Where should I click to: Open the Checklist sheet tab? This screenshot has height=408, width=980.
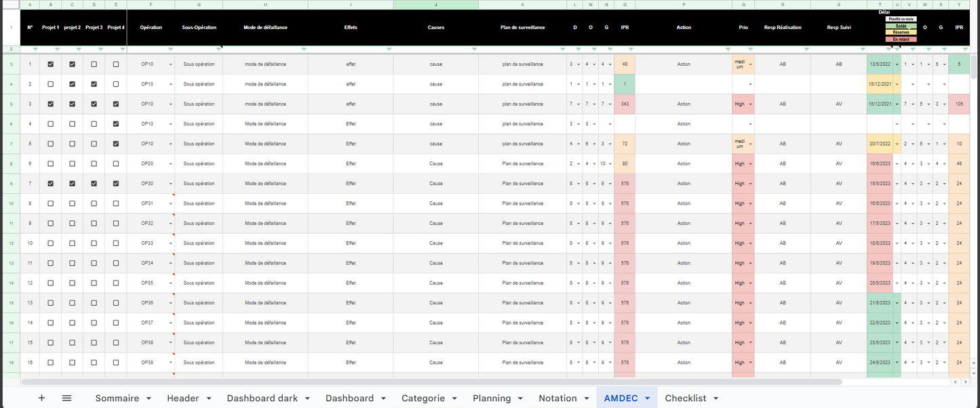pos(685,398)
